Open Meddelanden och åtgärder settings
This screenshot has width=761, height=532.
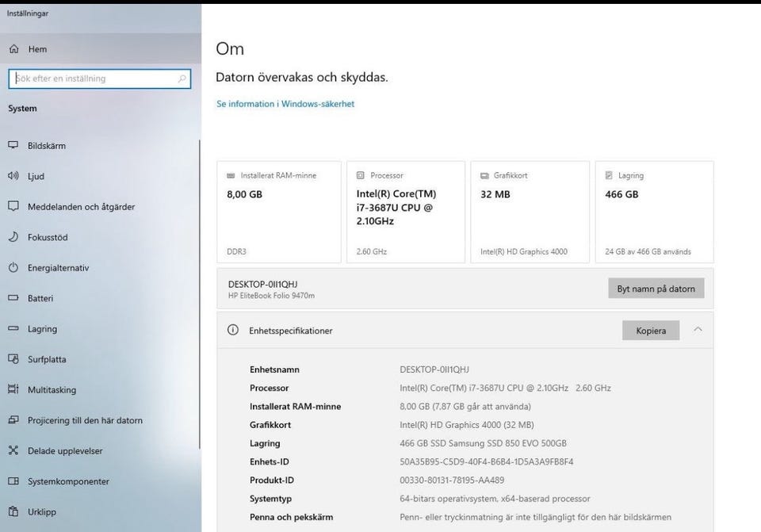81,207
